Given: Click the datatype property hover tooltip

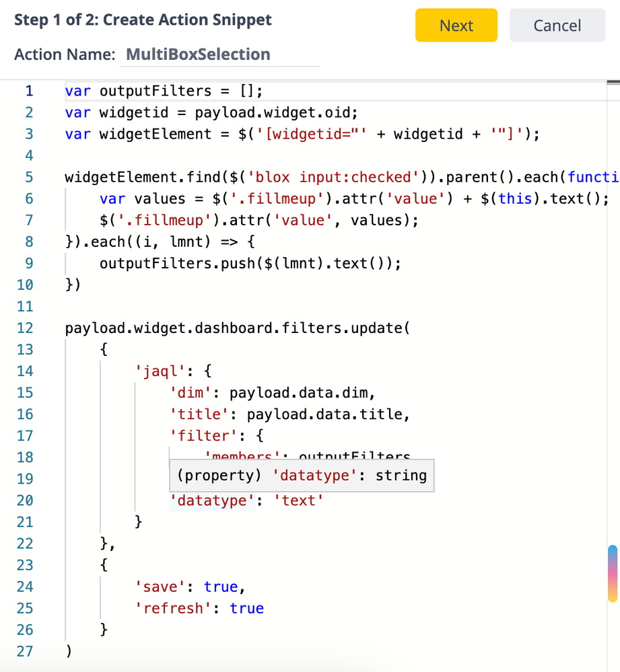Looking at the screenshot, I should click(x=302, y=476).
